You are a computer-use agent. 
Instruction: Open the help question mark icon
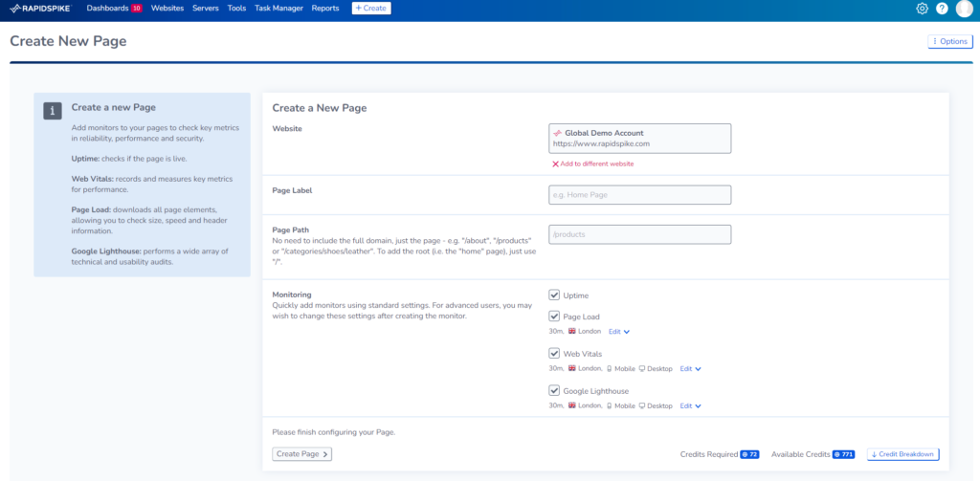pos(942,9)
